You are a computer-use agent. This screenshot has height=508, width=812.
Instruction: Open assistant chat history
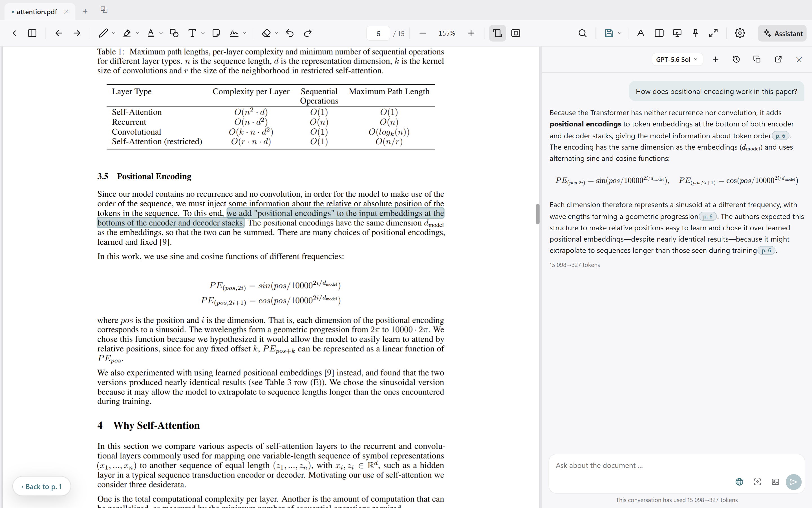[736, 60]
